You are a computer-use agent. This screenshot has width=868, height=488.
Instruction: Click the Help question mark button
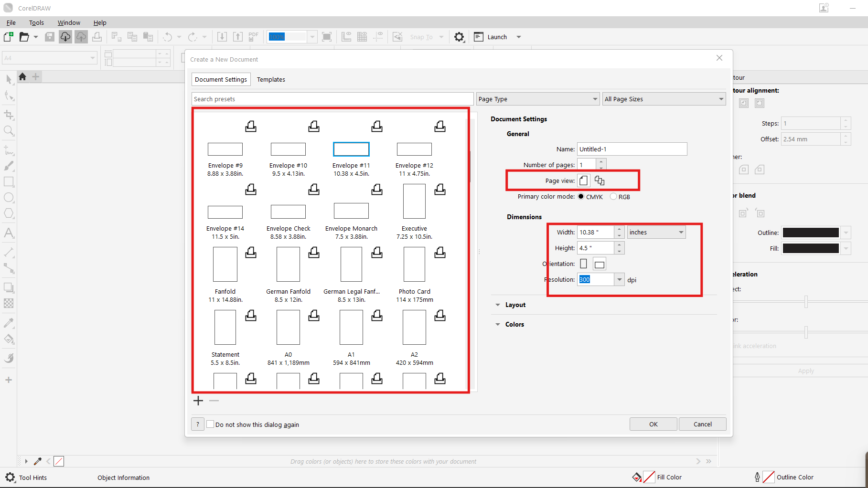pos(198,424)
